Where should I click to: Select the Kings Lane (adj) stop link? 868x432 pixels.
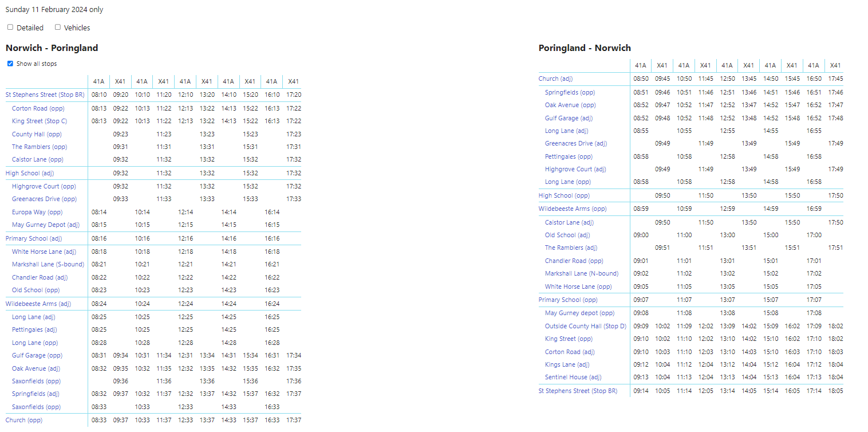coord(567,364)
